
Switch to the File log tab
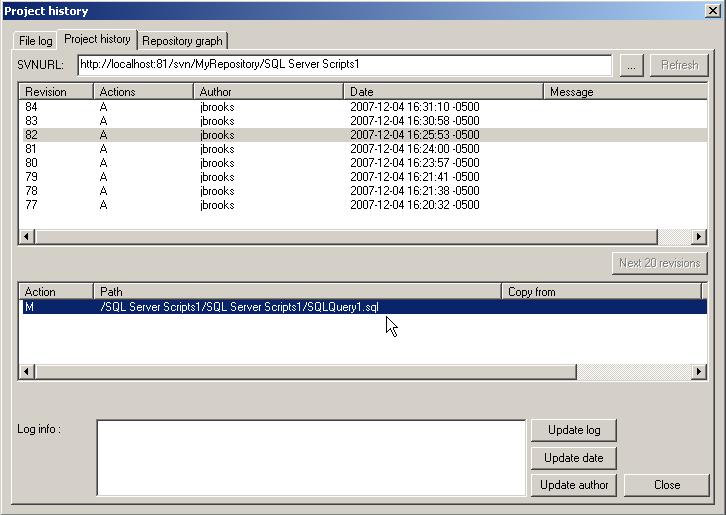(x=33, y=41)
